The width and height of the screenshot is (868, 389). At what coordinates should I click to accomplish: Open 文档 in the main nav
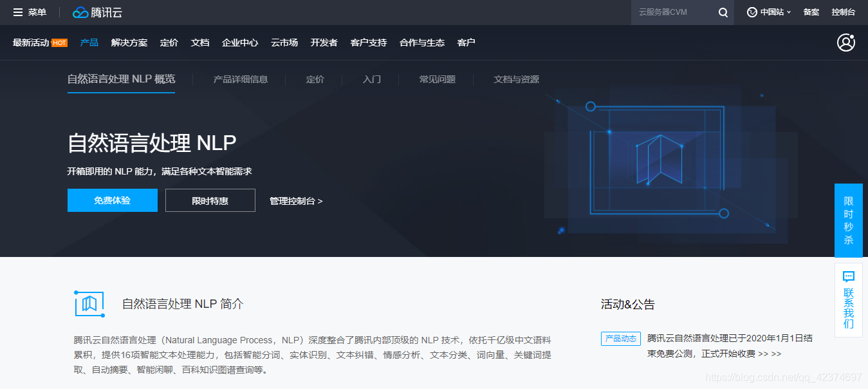tap(200, 43)
